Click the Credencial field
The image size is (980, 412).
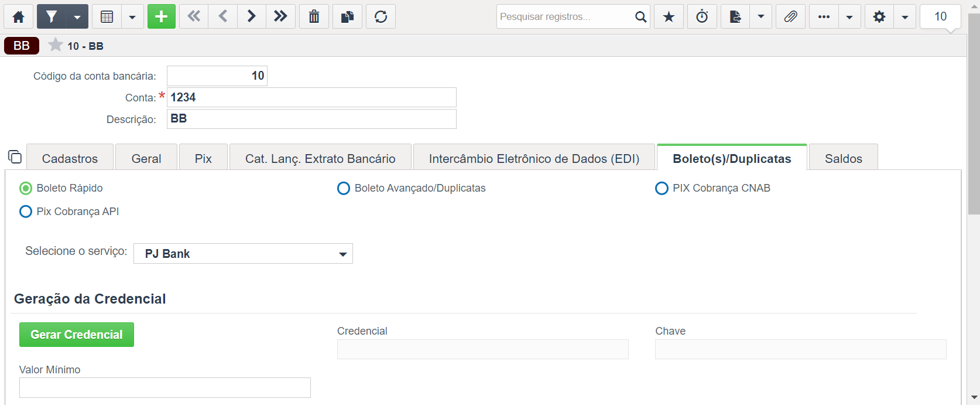pyautogui.click(x=483, y=349)
